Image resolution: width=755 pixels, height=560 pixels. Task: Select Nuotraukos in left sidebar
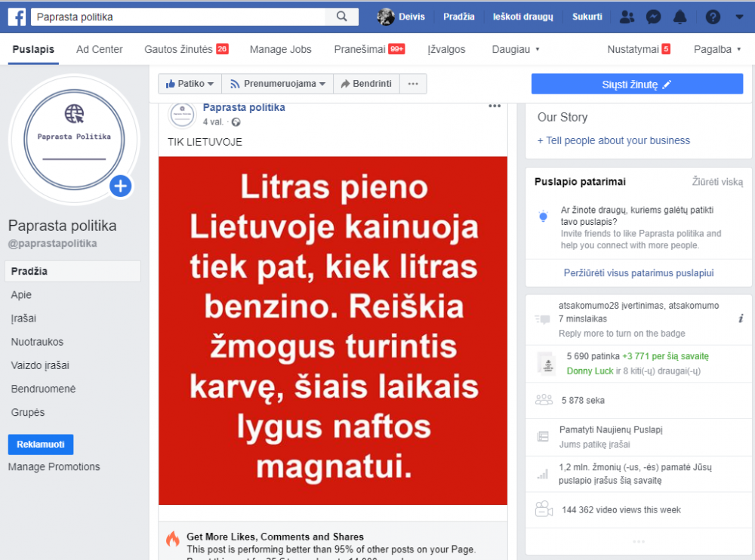(x=37, y=342)
